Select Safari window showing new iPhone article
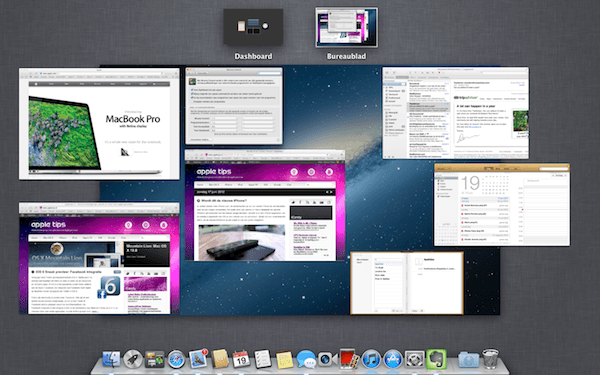Image resolution: width=600 pixels, height=375 pixels. (x=265, y=205)
